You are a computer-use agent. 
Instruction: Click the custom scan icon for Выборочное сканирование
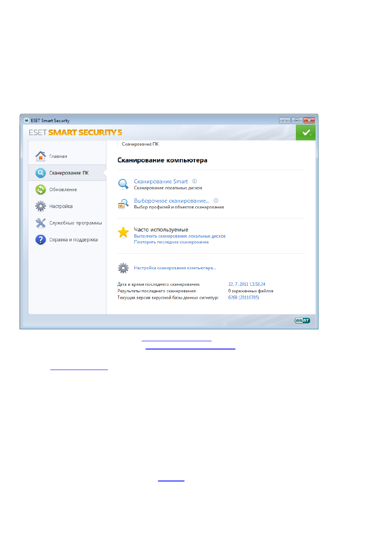click(x=123, y=203)
